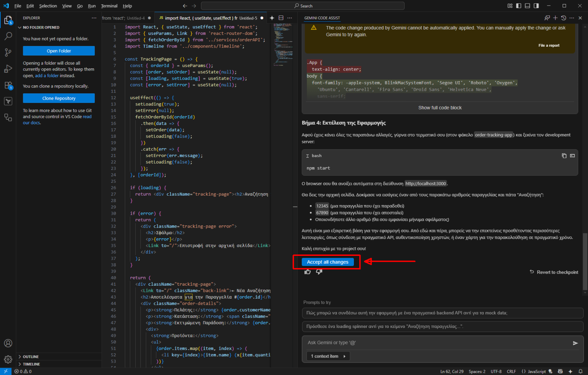Give thumbs down to Gemini response
588x375 pixels.
pos(319,272)
